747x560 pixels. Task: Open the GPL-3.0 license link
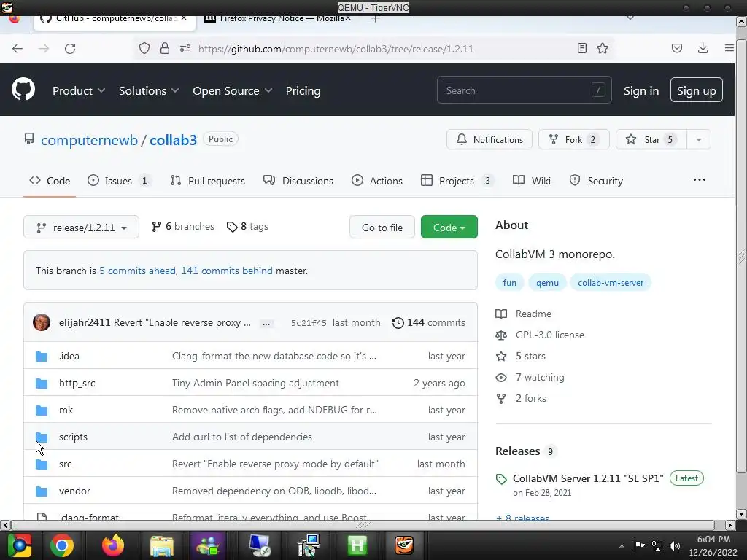point(550,335)
